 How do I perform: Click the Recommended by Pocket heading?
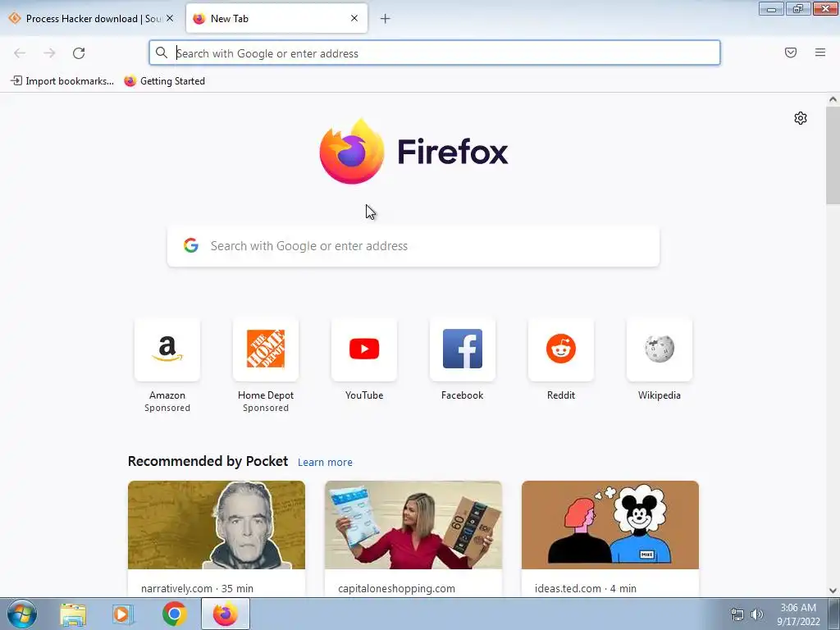tap(208, 461)
